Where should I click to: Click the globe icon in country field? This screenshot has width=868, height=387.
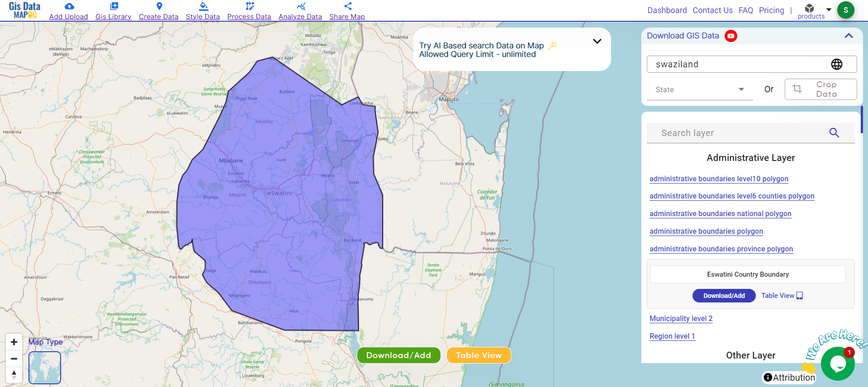click(x=837, y=64)
